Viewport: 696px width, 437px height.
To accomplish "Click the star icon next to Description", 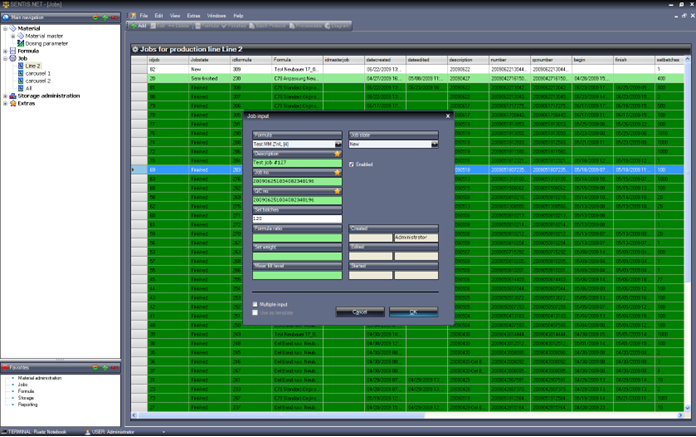I will [x=338, y=154].
